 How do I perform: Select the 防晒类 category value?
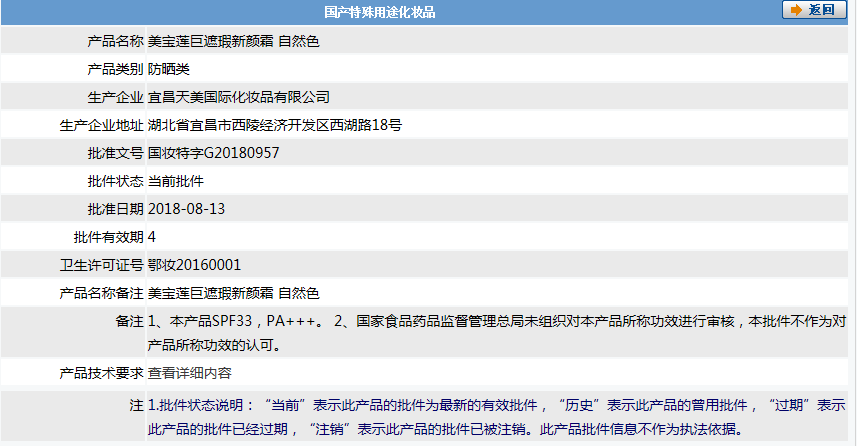(x=169, y=69)
